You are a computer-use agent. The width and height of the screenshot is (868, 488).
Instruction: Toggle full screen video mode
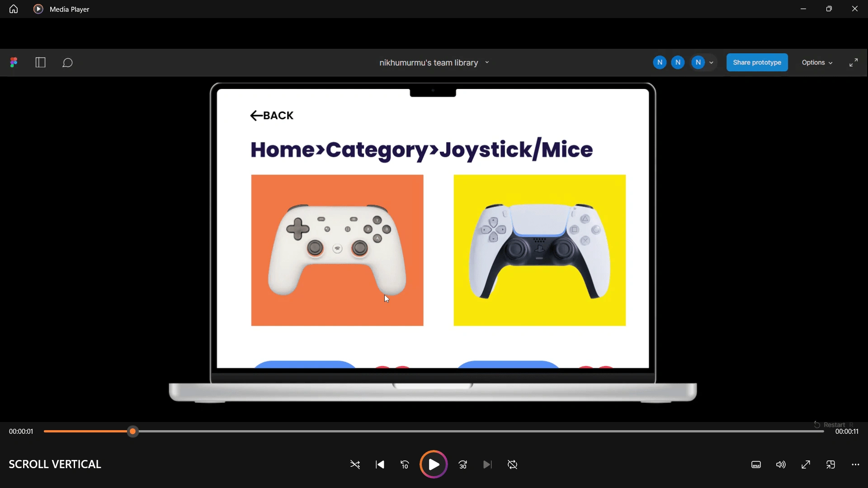806,465
